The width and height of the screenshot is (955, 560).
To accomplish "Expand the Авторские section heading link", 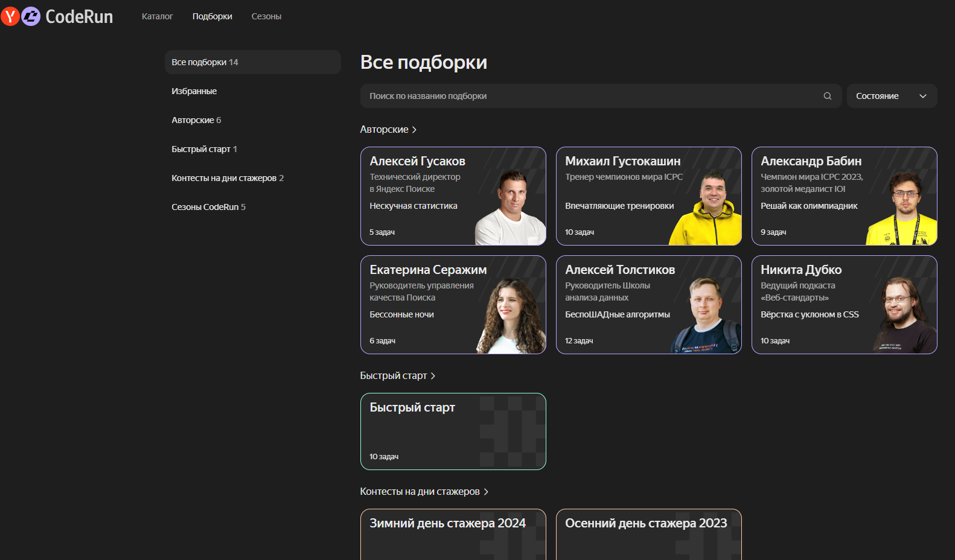I will [x=389, y=130].
